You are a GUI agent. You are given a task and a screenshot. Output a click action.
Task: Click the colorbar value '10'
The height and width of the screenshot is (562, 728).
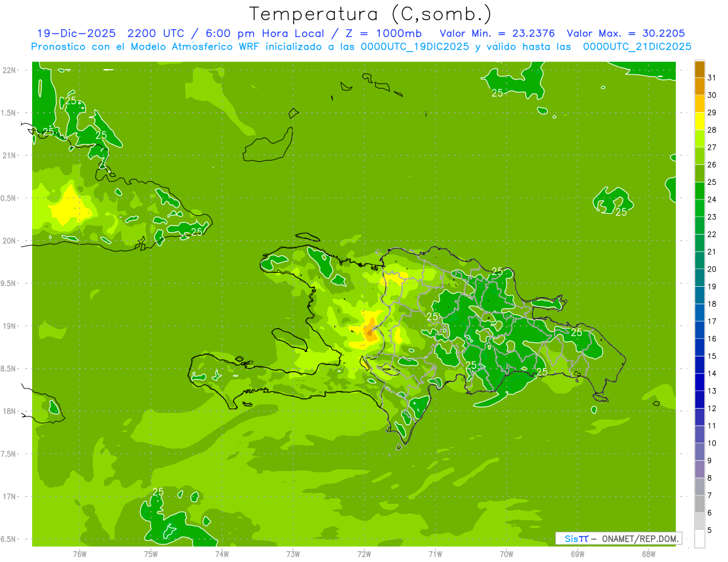[712, 443]
